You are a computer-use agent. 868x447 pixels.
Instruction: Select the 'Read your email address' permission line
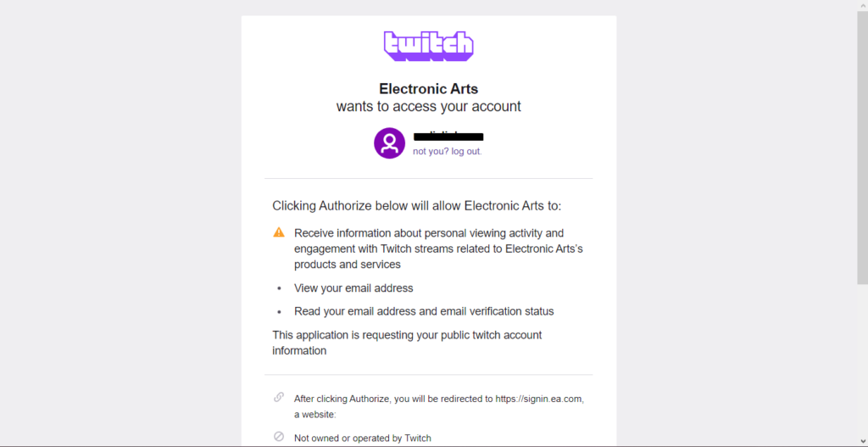pos(424,311)
